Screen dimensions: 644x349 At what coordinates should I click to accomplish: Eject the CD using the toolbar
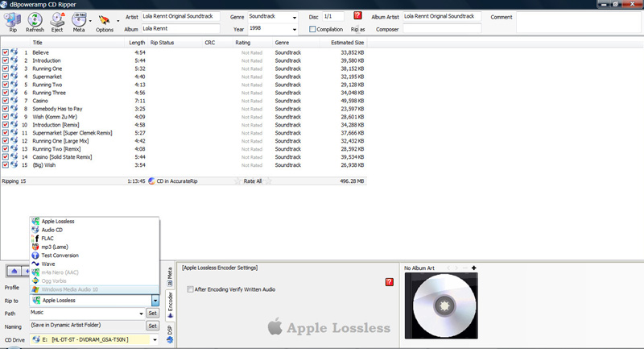(x=57, y=21)
